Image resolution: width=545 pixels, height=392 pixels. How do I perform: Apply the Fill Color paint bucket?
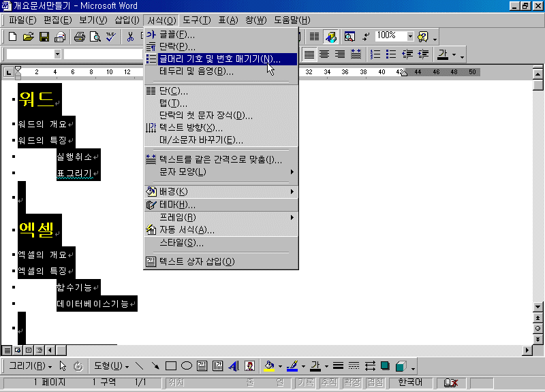pos(269,366)
